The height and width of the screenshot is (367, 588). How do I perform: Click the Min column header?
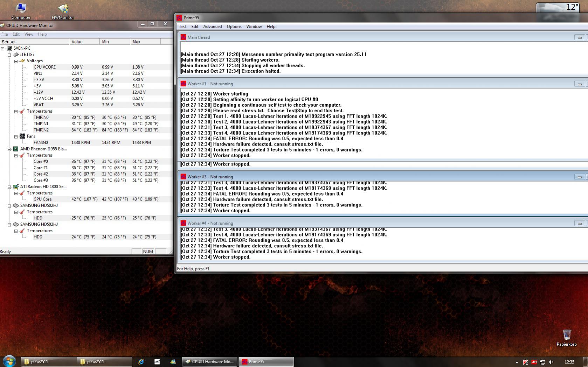[115, 42]
